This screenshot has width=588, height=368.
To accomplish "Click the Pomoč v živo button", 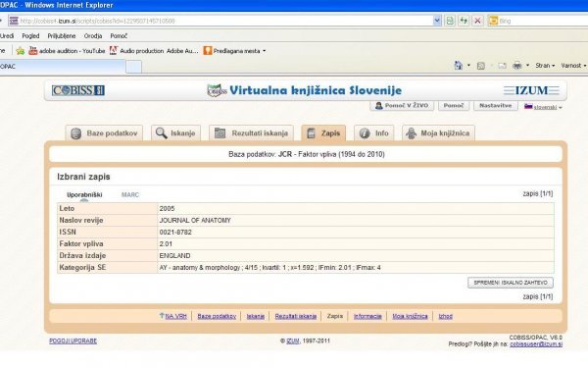I will pyautogui.click(x=402, y=106).
